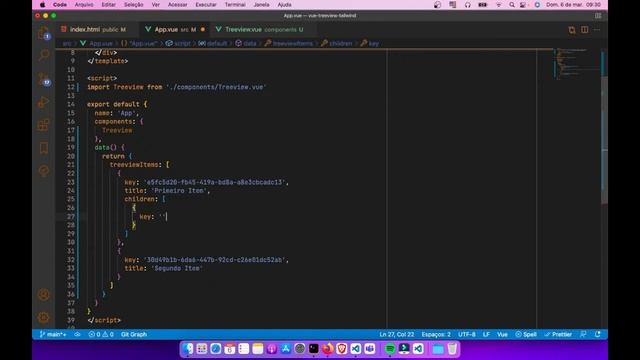The width and height of the screenshot is (640, 360).
Task: Open Firefox from the Dock
Action: tap(327, 349)
